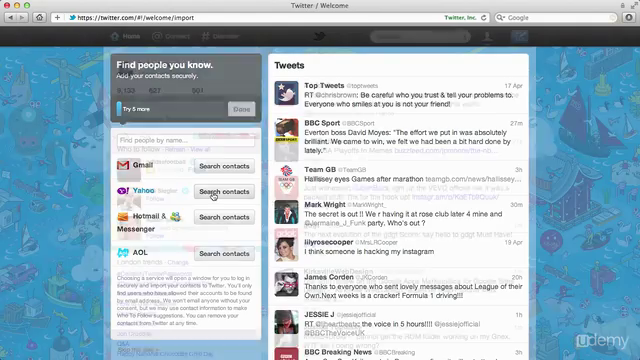Click the 17 Apr timestamp
Viewport: 640px width, 360px height.
pos(513,86)
